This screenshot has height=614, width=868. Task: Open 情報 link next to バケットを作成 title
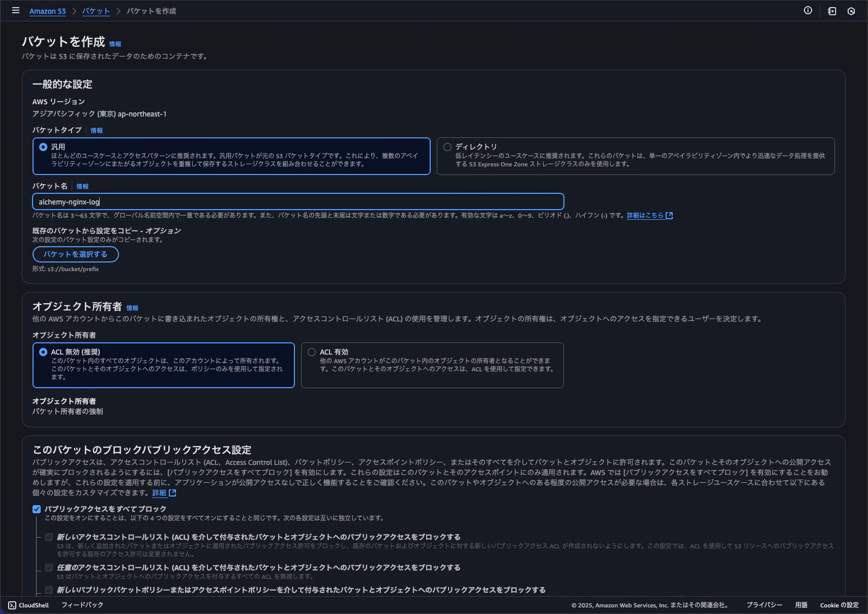[x=115, y=44]
